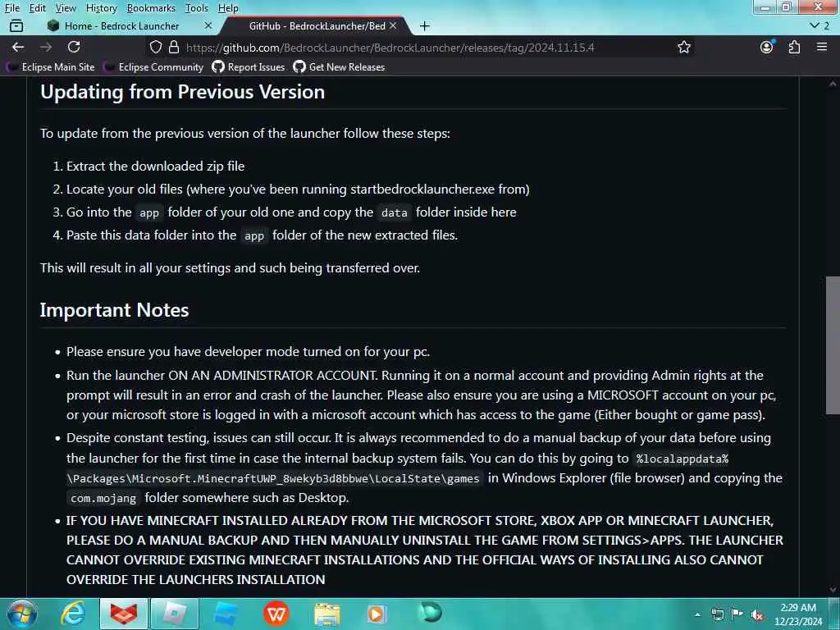Open the Firefox View icon left of tabs
This screenshot has height=630, width=840.
tap(16, 25)
